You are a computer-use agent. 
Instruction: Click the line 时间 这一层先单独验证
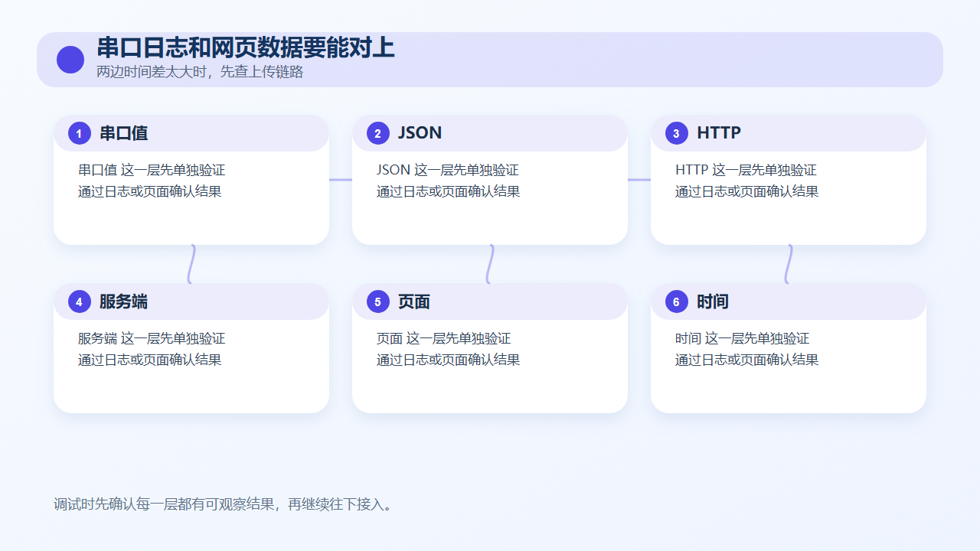click(x=743, y=338)
